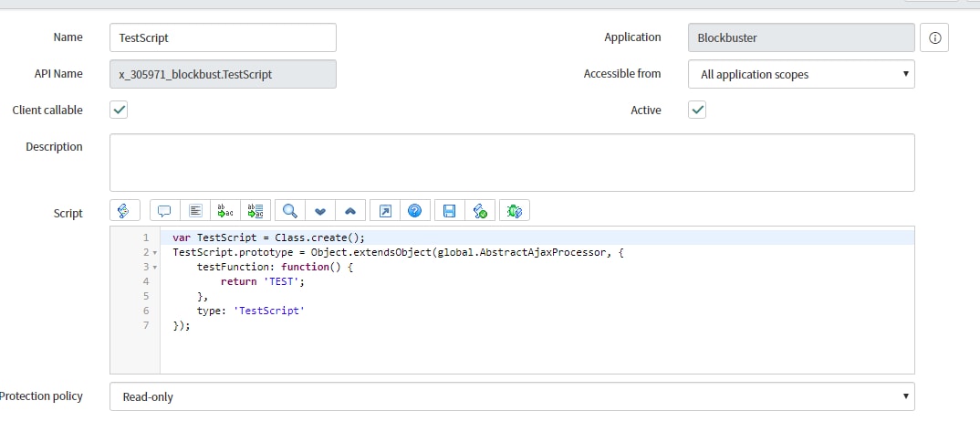The width and height of the screenshot is (980, 422).
Task: Click find previous up arrow
Action: tap(350, 211)
